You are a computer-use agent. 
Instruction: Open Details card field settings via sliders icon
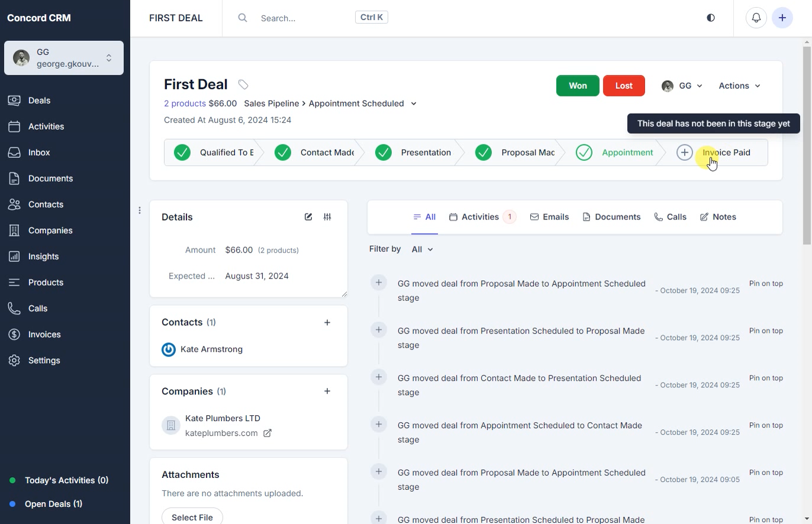[327, 216]
